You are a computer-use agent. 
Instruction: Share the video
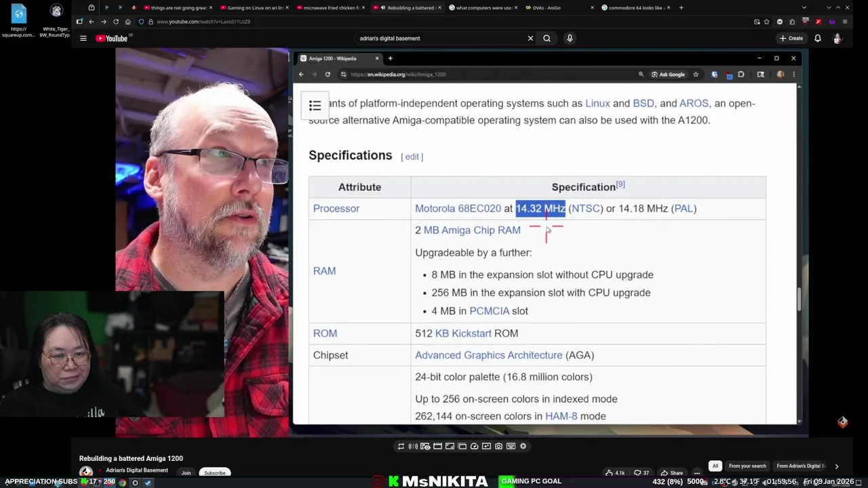673,473
